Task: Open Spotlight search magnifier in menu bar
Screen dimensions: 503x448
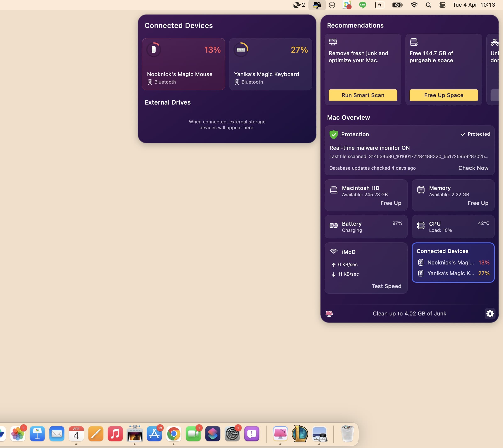Action: [428, 5]
